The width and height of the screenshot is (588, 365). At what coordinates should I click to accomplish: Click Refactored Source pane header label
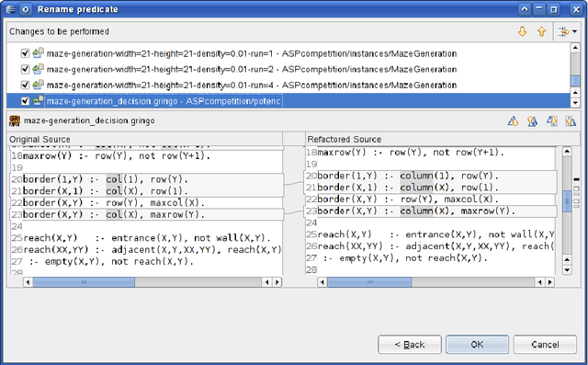[x=345, y=139]
